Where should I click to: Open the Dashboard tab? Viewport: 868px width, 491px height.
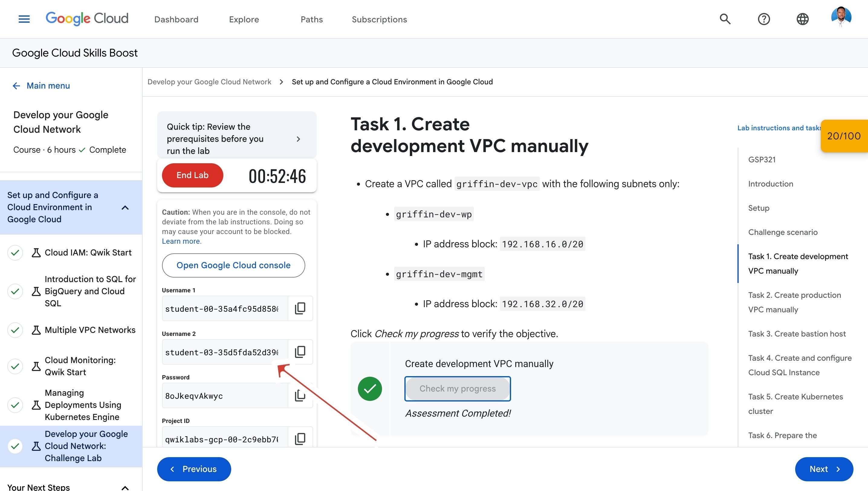coord(176,19)
